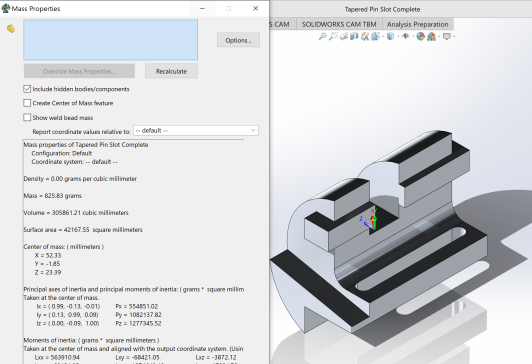Click the center of mass X = 52.33 value
Screen dimensions: 532x364
tap(48, 255)
